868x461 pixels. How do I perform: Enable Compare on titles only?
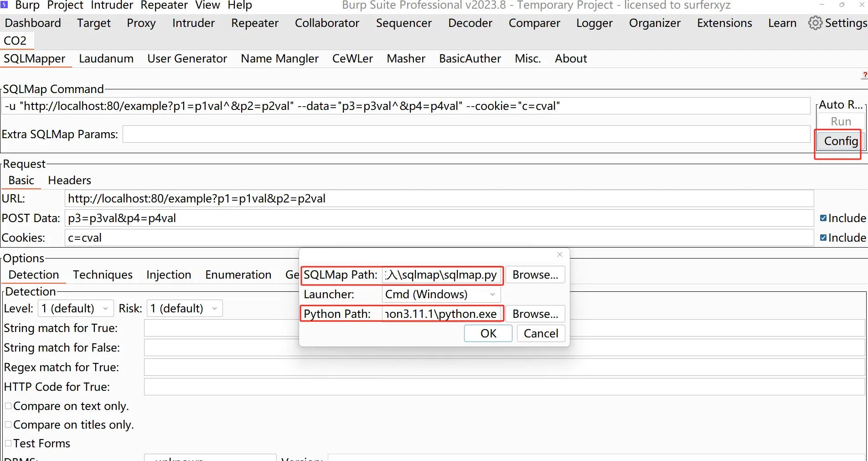point(8,425)
